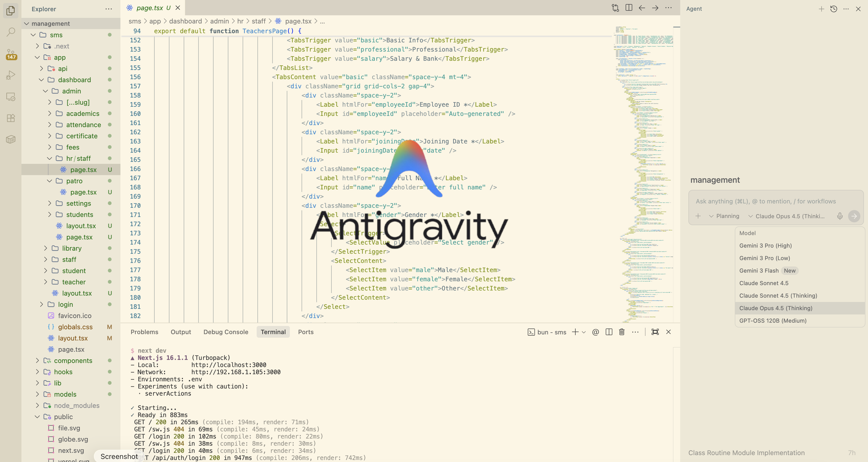The height and width of the screenshot is (462, 868).
Task: Expand the academics folder
Action: pyautogui.click(x=71, y=114)
